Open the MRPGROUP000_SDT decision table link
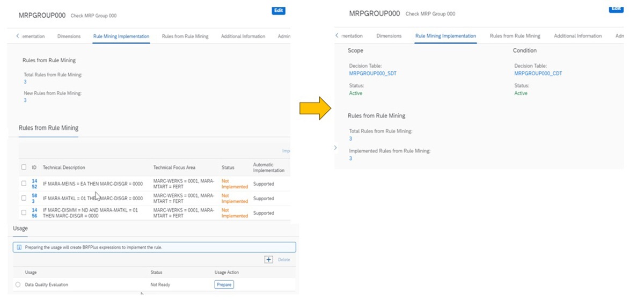Image resolution: width=644 pixels, height=300 pixels. (x=372, y=74)
